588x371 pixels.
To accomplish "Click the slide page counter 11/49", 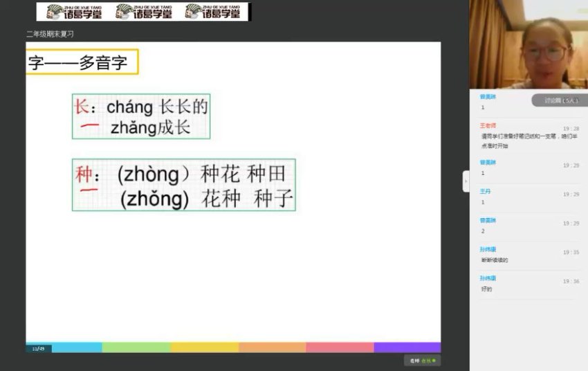I will pos(38,348).
